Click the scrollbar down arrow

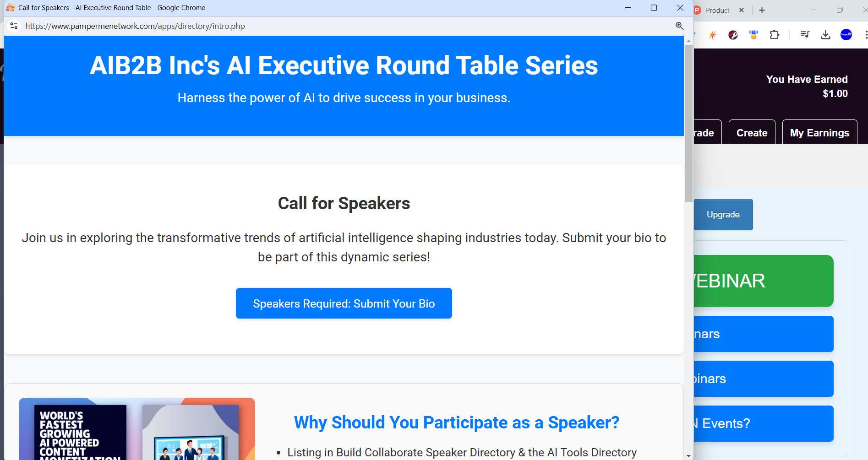tap(688, 456)
